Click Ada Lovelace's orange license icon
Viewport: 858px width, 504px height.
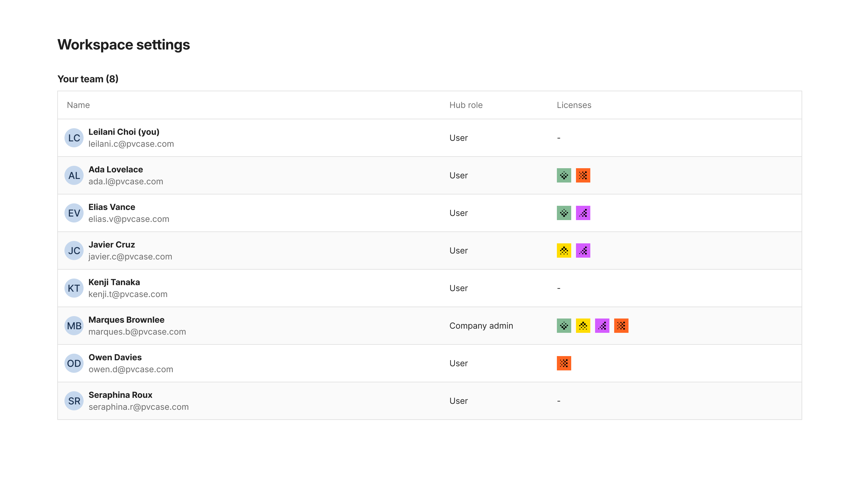pos(583,176)
